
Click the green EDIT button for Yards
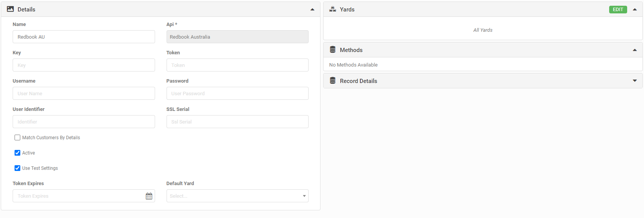618,10
